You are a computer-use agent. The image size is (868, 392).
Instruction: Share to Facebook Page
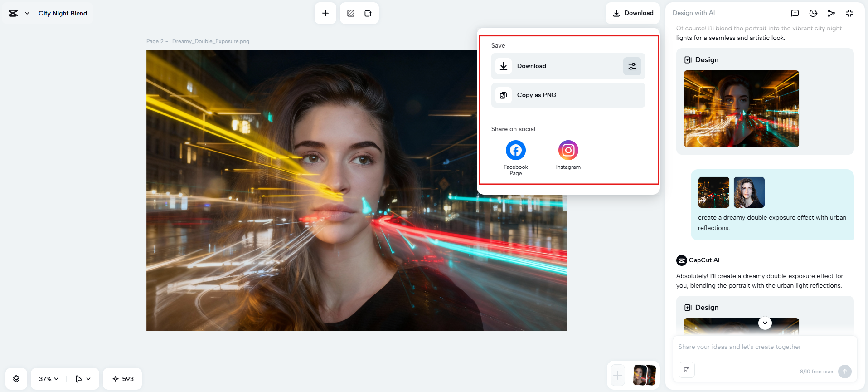tap(515, 151)
